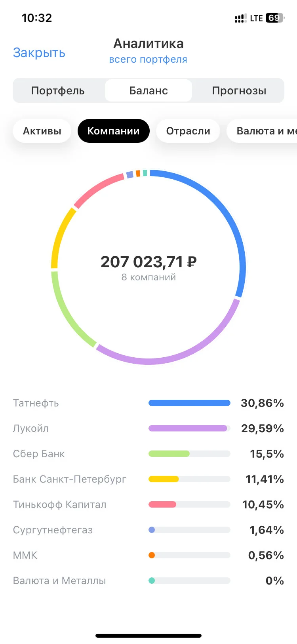Image resolution: width=297 pixels, height=644 pixels.
Task: Select the pink Тинькофф Капитал chart segment
Action: click(x=97, y=189)
